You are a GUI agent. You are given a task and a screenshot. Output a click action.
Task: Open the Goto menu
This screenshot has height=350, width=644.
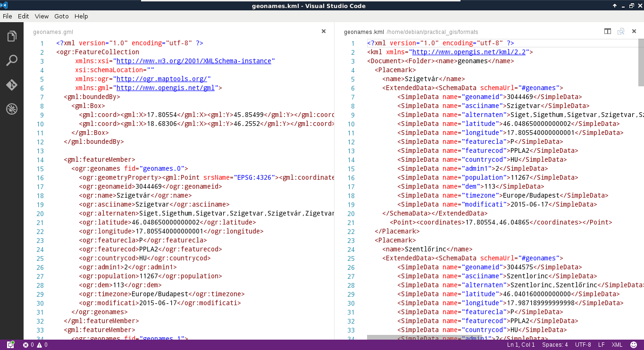click(x=61, y=16)
